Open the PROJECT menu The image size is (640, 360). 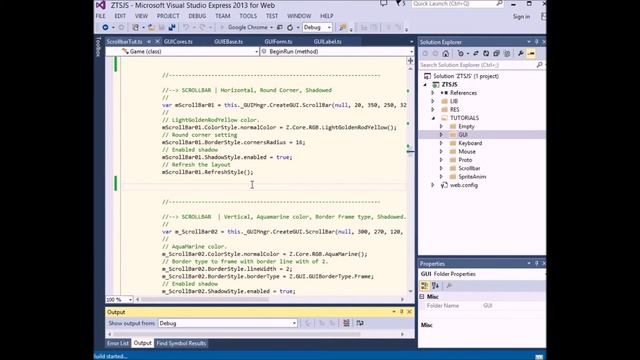(x=168, y=16)
